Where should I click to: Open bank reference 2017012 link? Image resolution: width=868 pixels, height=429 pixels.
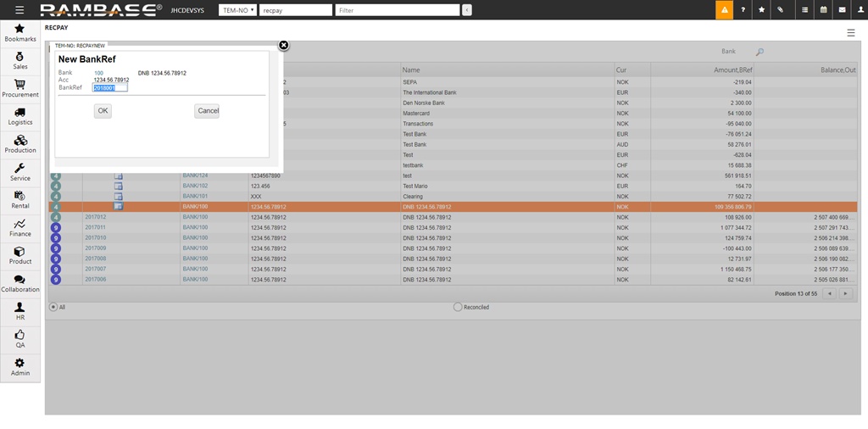[95, 217]
